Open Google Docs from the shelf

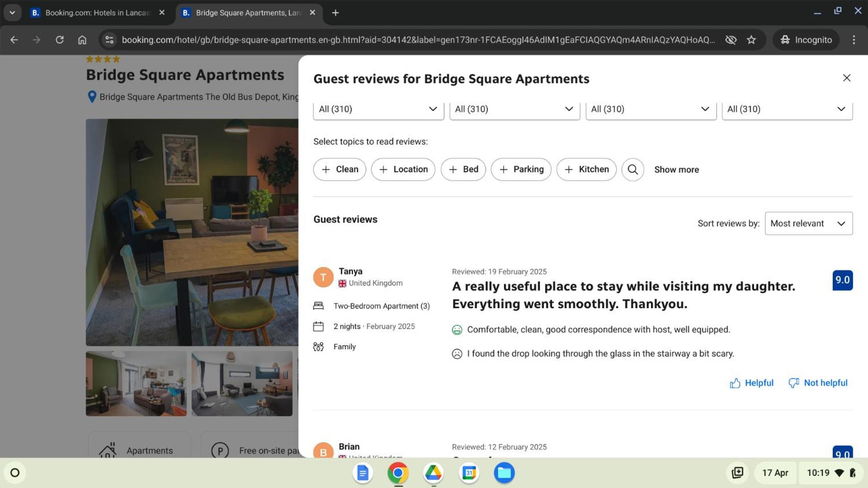click(x=362, y=473)
